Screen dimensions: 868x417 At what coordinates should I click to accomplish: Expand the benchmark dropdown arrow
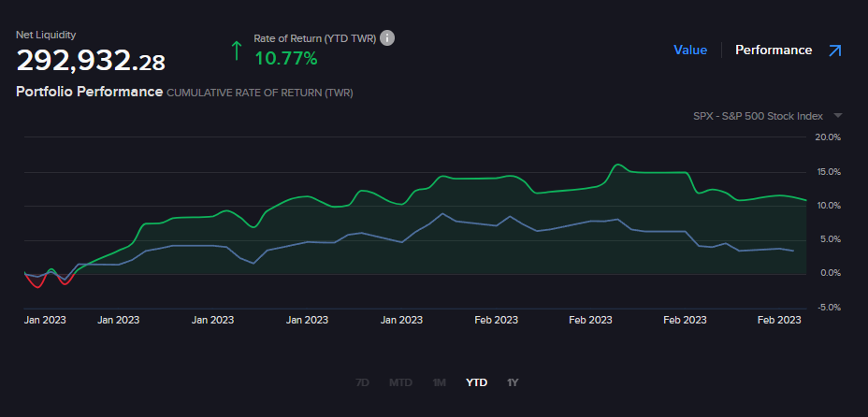(x=837, y=116)
